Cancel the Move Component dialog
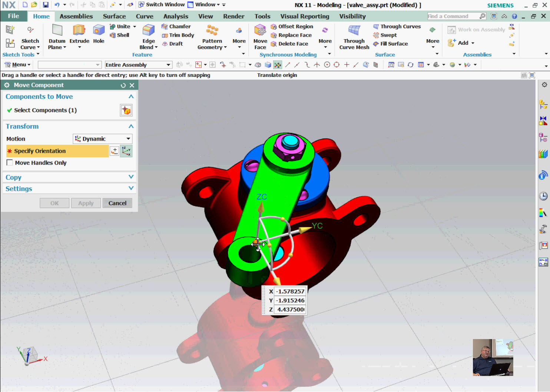 pos(117,203)
